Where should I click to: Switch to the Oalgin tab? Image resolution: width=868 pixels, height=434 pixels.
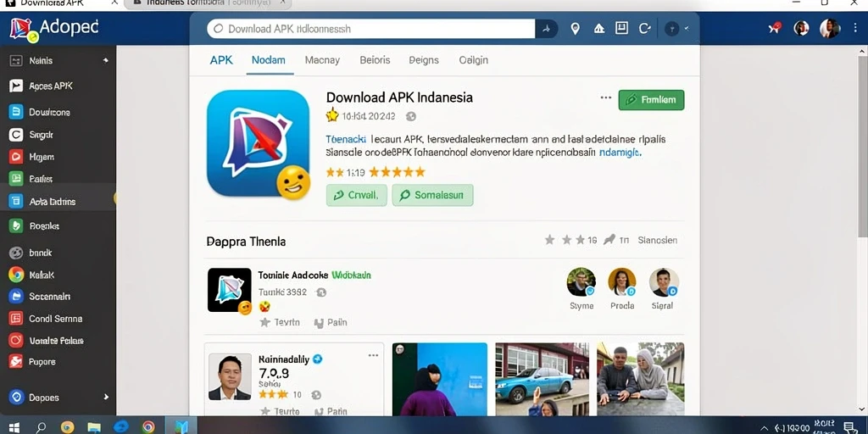[x=473, y=60]
